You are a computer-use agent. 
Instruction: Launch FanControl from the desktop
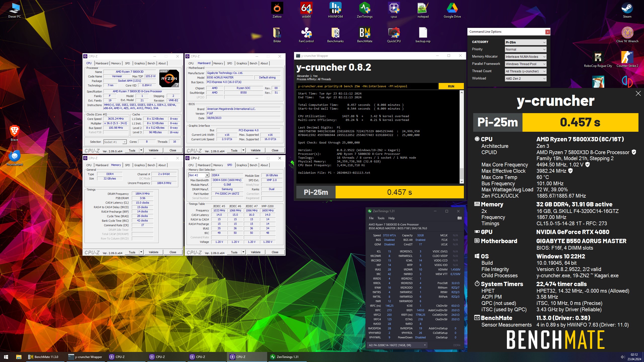(x=306, y=35)
